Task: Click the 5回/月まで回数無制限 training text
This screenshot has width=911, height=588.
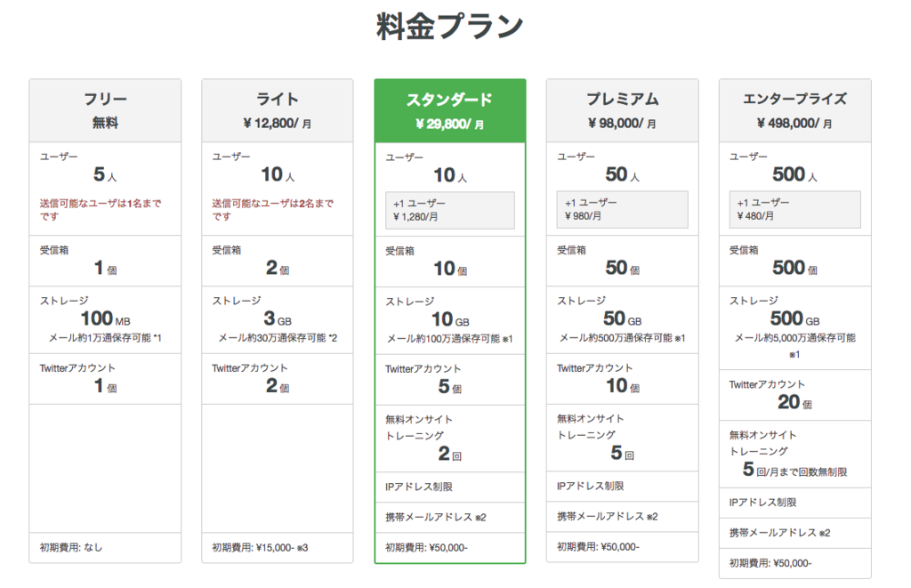Action: (794, 470)
